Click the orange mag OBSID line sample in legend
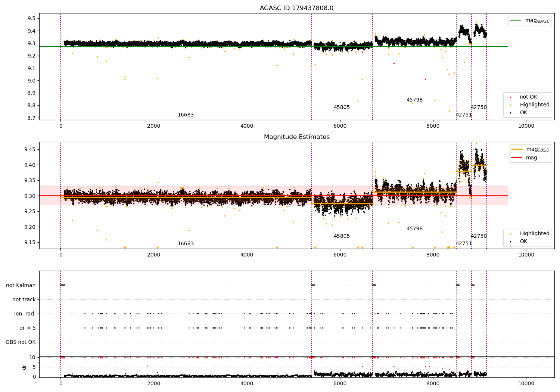The width and height of the screenshot is (560, 392). click(517, 149)
